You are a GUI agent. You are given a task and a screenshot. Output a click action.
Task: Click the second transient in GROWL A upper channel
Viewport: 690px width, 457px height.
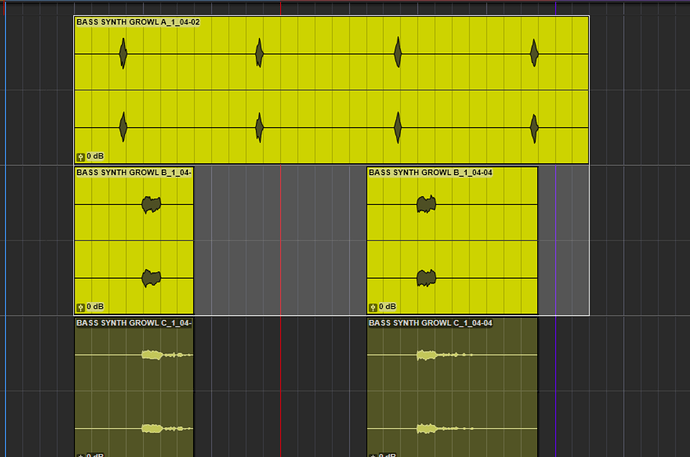[x=260, y=53]
